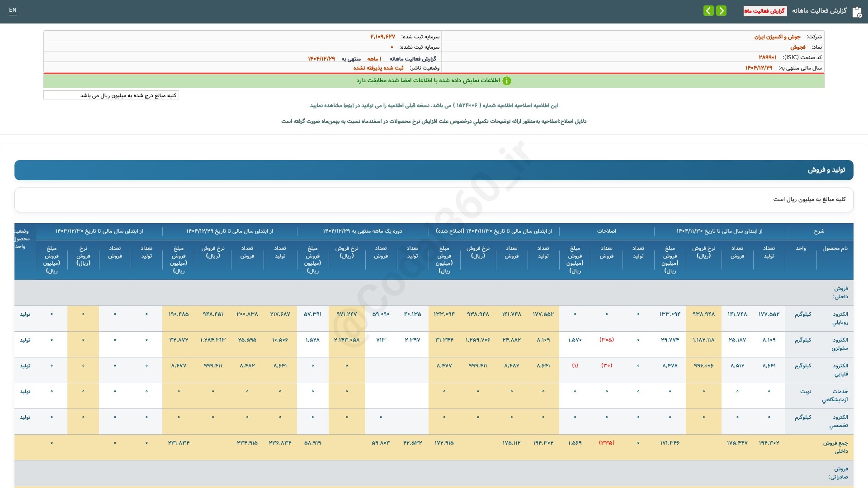Click sales amount cell ۲۹,۷۷۴

tap(670, 340)
